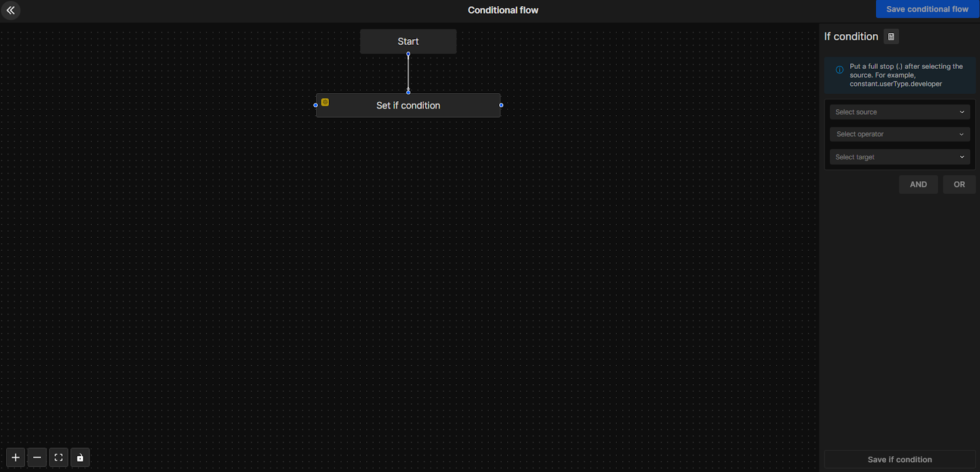The width and height of the screenshot is (980, 472).
Task: Toggle the canvas interactivity lock
Action: point(80,457)
